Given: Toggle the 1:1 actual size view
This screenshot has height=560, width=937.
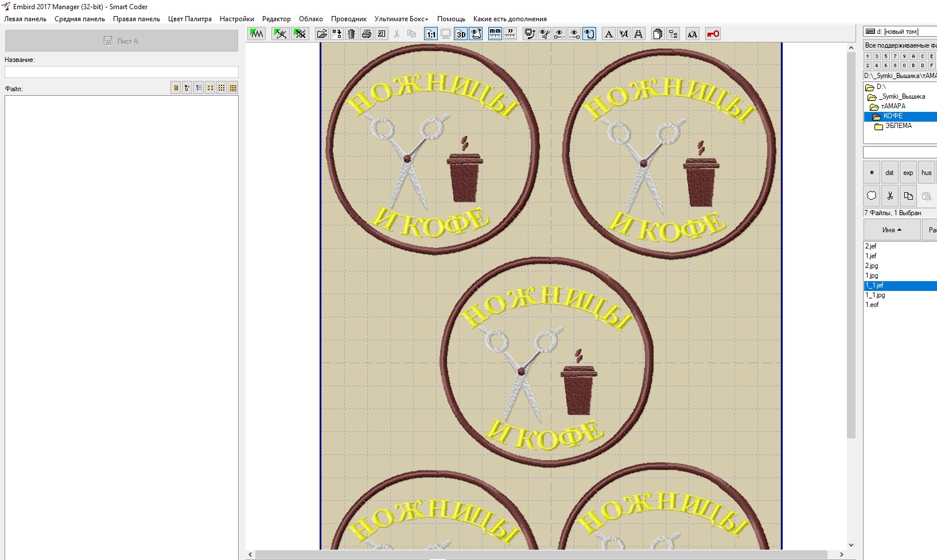Looking at the screenshot, I should click(x=431, y=34).
